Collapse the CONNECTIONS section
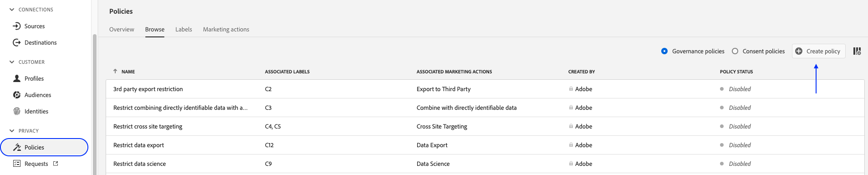Viewport: 868px width, 175px height. 12,10
